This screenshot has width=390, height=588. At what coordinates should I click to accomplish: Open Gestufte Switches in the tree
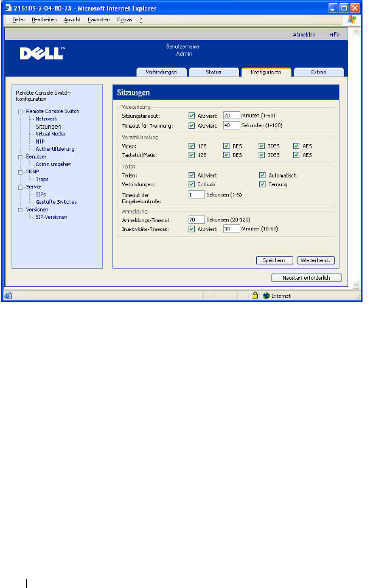[x=56, y=202]
